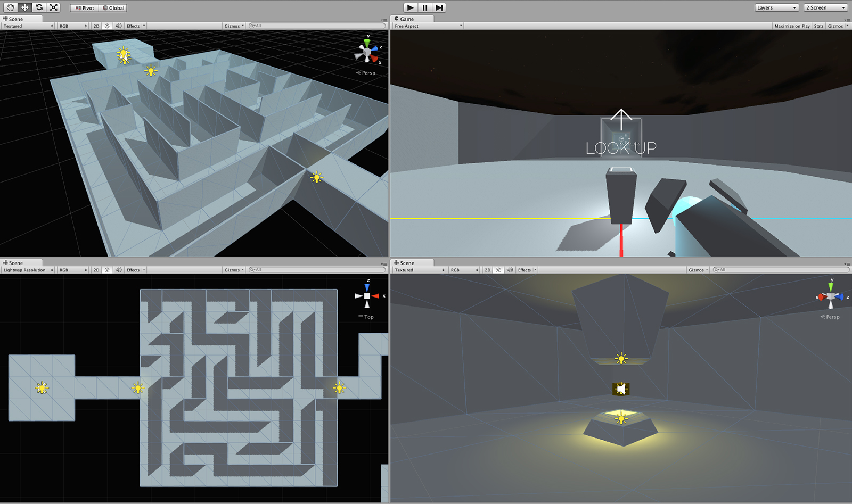Toggle audio in bottom-left Scene view
Viewport: 852px width, 504px height.
click(x=119, y=270)
